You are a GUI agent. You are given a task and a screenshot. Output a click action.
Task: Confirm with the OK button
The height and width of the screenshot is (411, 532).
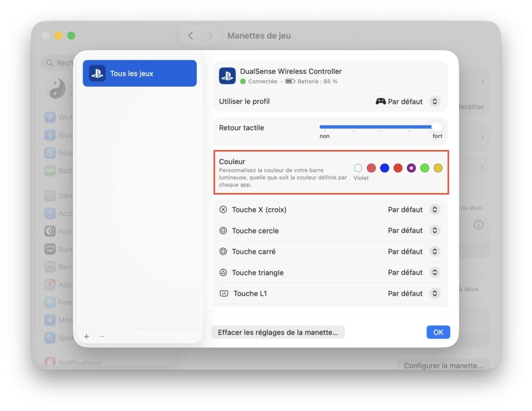[x=438, y=332]
